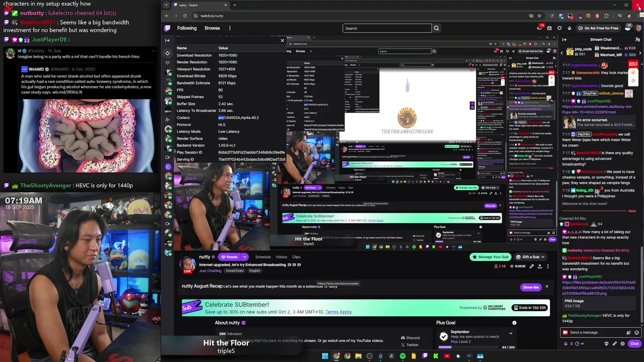
Task: Open the Discord social link
Action: coord(410,338)
